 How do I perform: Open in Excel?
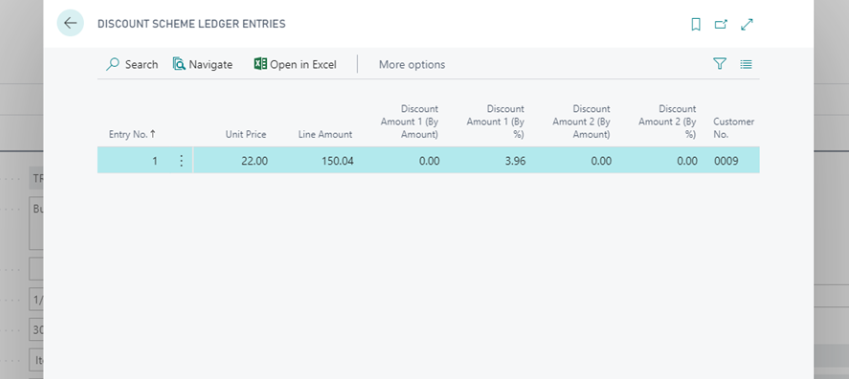[x=295, y=64]
